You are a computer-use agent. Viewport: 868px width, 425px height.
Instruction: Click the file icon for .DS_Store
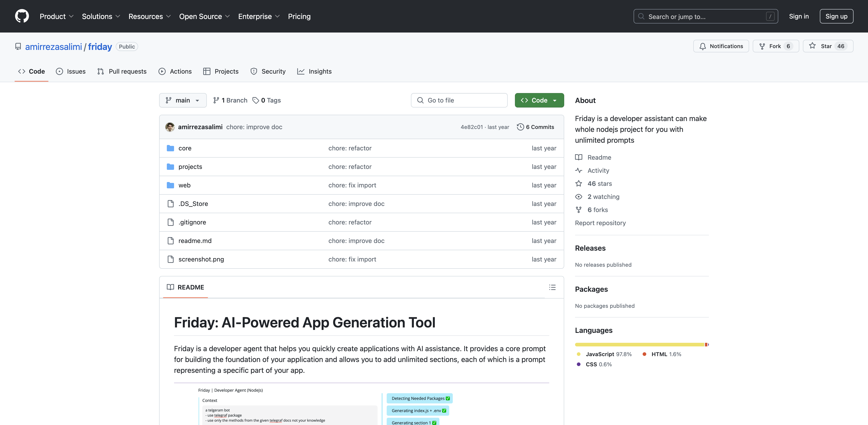point(170,204)
